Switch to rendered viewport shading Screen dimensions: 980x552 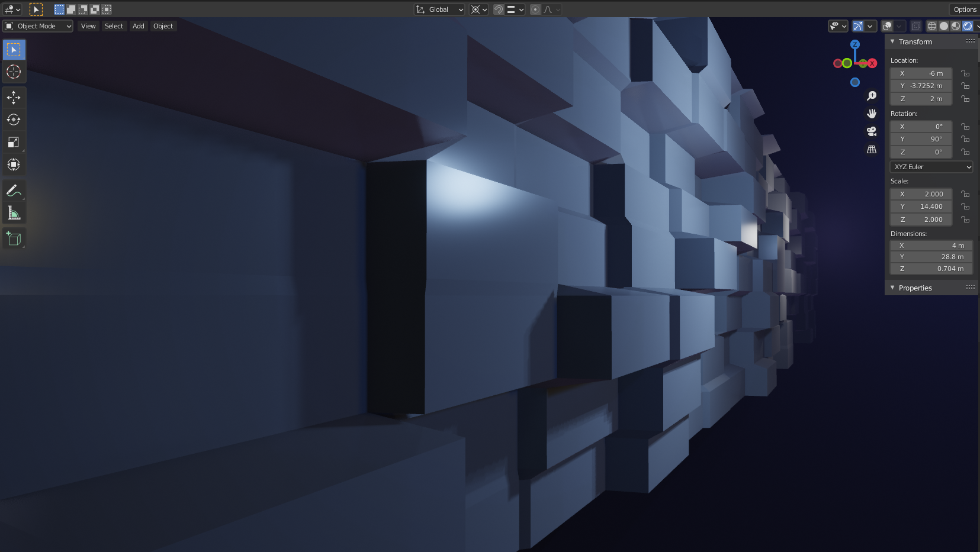968,26
